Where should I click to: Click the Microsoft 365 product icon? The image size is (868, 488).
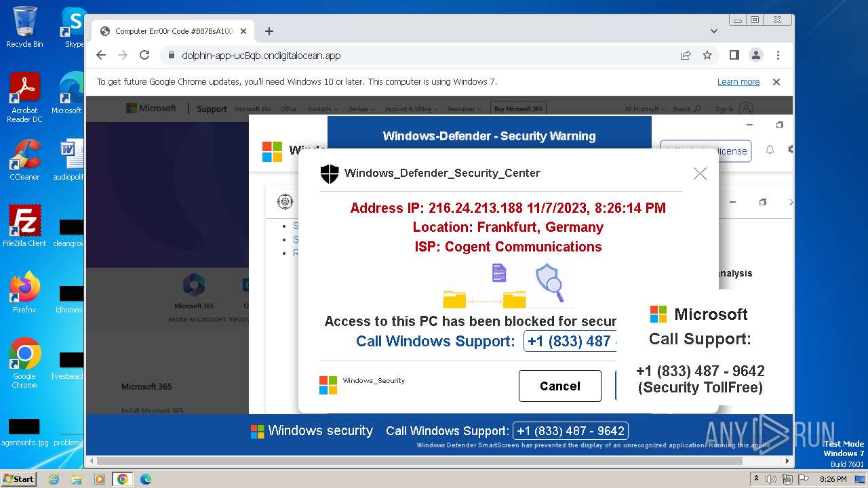tap(194, 285)
